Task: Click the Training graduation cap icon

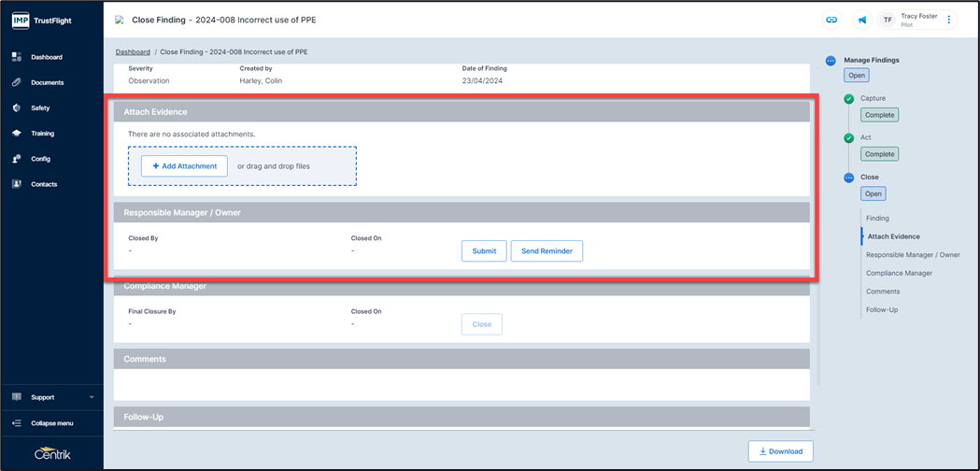Action: coord(17,134)
